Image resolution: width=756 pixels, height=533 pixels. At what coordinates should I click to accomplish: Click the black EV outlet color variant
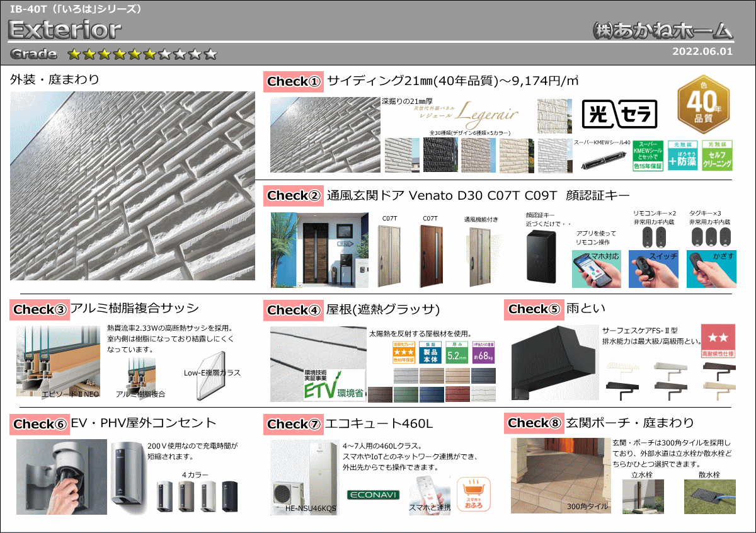tap(230, 496)
